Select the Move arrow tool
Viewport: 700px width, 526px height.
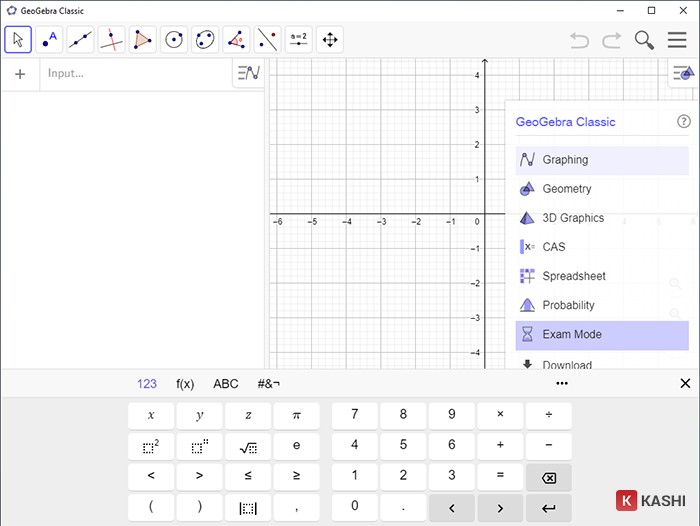[18, 40]
